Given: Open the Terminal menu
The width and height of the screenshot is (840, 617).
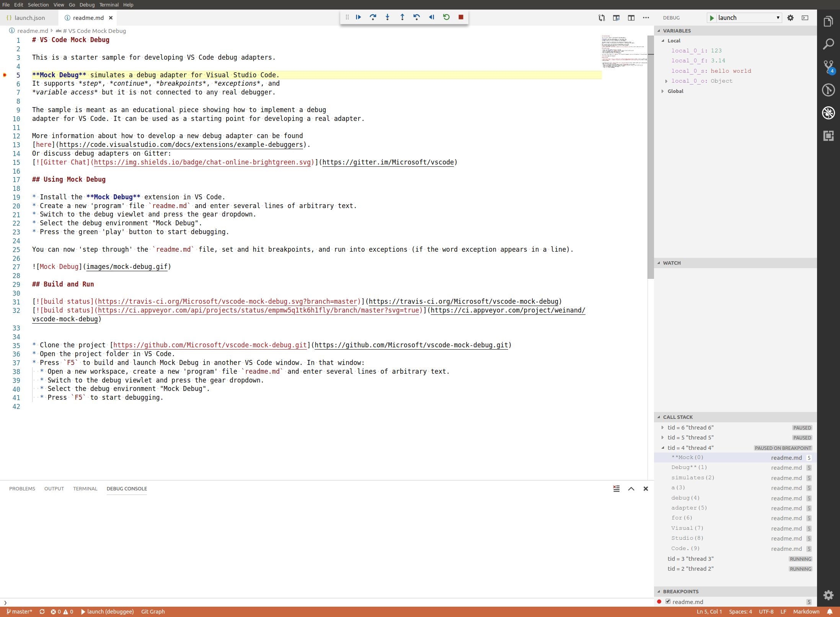Looking at the screenshot, I should 109,5.
